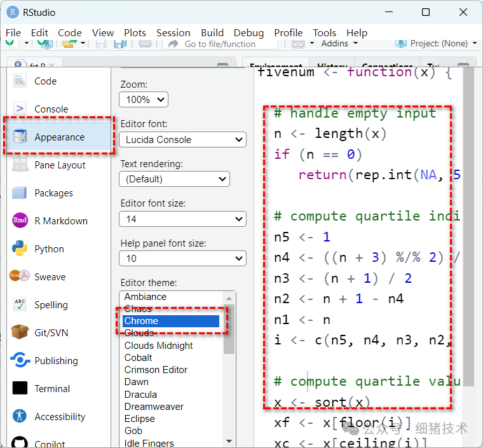Click the theme list scroll-up arrow
The height and width of the screenshot is (448, 483).
tap(229, 298)
